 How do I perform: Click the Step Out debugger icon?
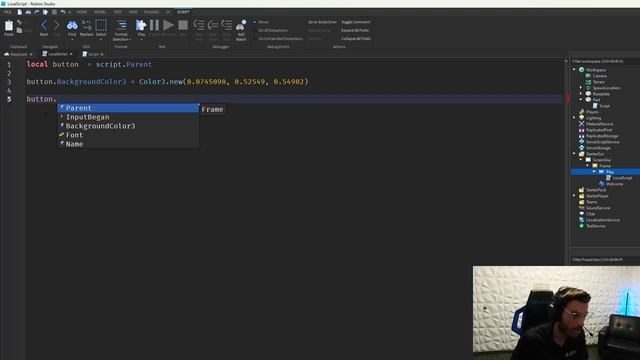(x=227, y=25)
